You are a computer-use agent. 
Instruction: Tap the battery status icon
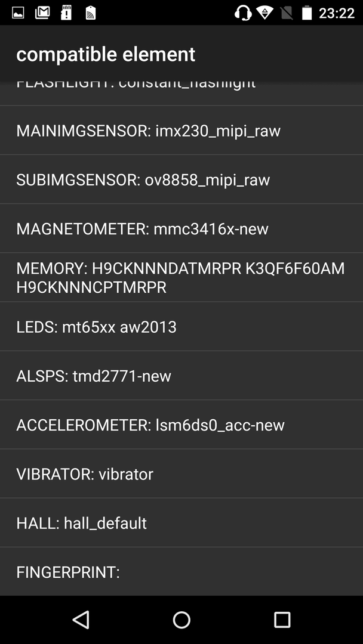[x=307, y=13]
